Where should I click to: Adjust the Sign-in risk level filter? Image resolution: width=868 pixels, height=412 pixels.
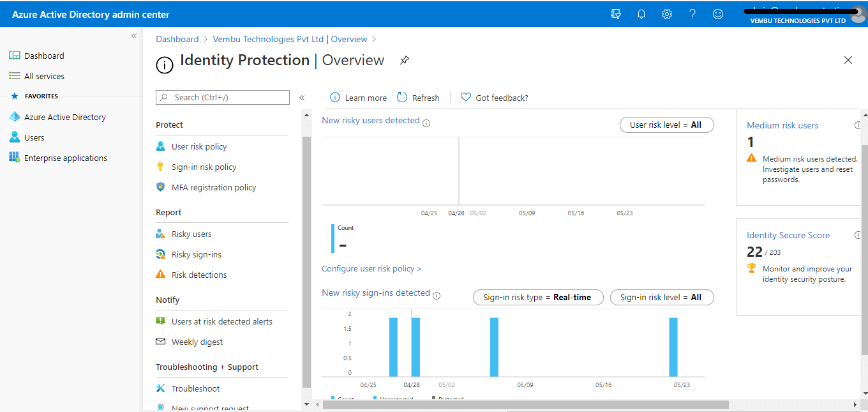(662, 297)
